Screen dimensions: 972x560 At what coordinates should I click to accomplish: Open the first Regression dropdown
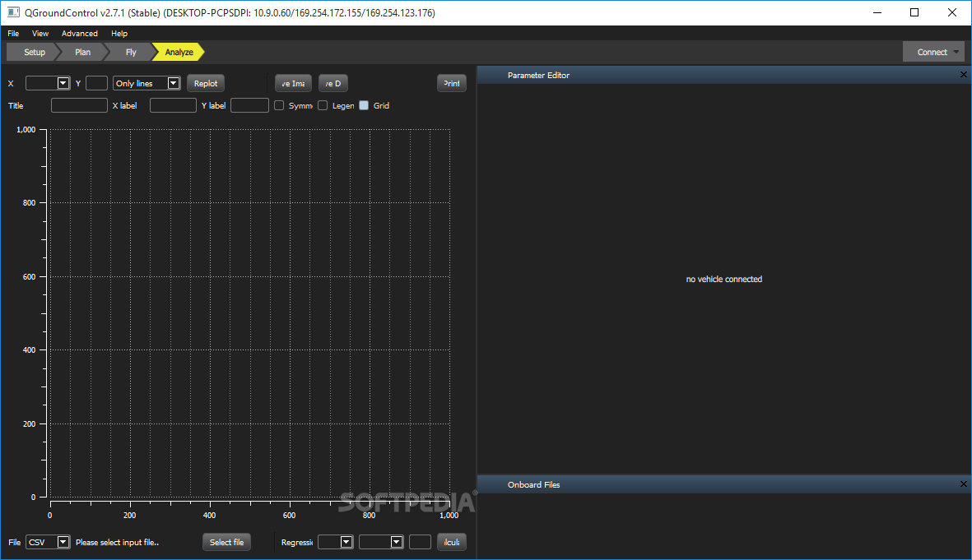(x=335, y=542)
